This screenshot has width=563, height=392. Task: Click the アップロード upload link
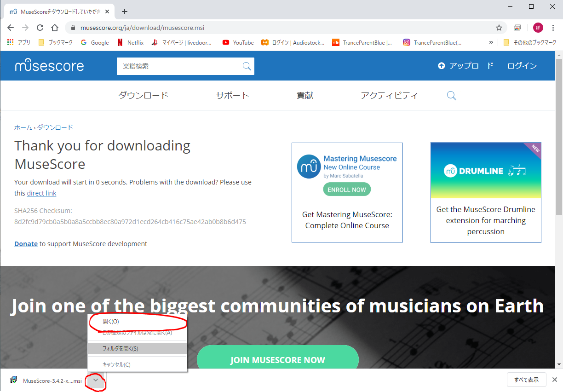[x=465, y=66]
